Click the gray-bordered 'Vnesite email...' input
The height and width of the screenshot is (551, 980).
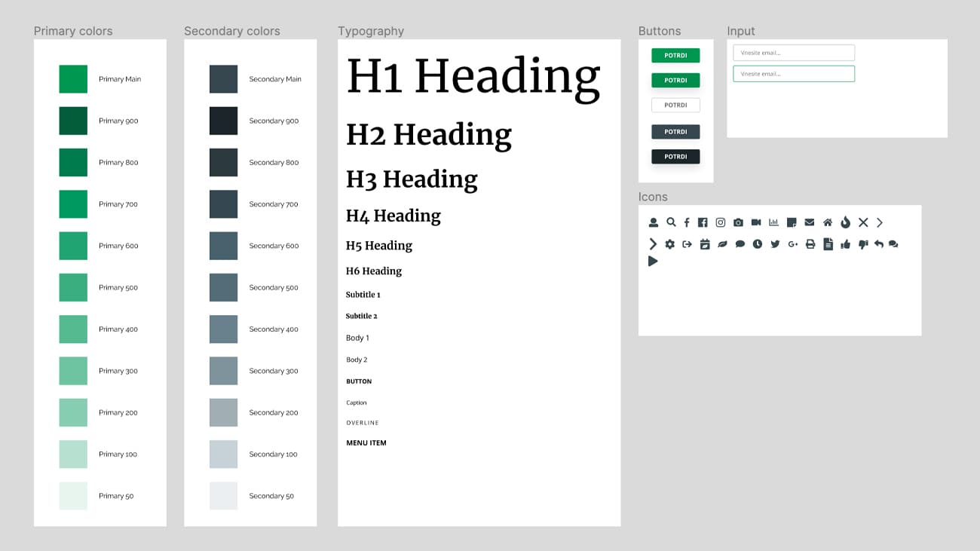pos(794,53)
